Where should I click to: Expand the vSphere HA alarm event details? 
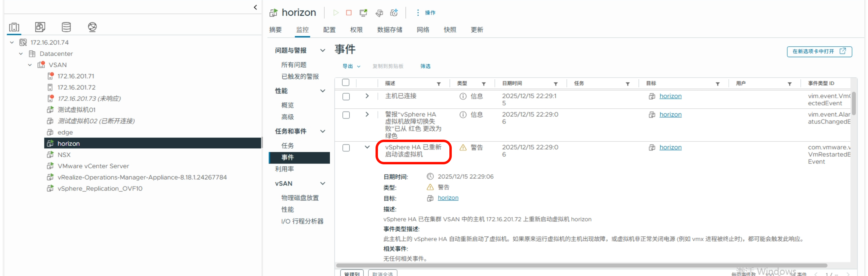coord(367,114)
